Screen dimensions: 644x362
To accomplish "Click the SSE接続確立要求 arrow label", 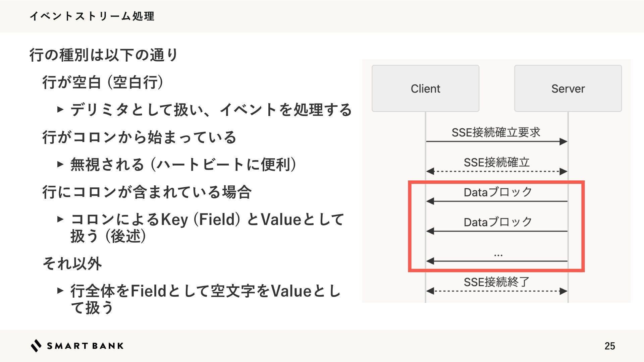I will [x=496, y=132].
